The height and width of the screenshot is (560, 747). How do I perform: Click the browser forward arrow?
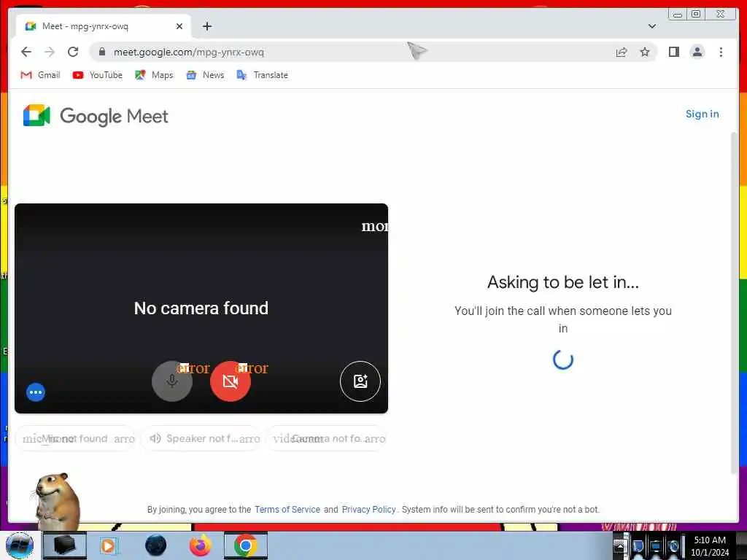pos(50,52)
